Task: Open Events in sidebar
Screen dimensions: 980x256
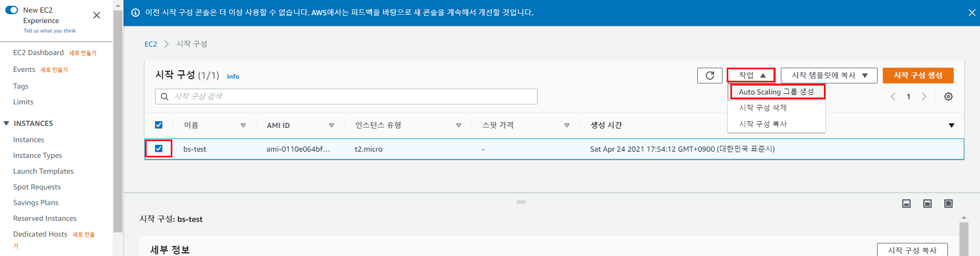Action: [24, 69]
